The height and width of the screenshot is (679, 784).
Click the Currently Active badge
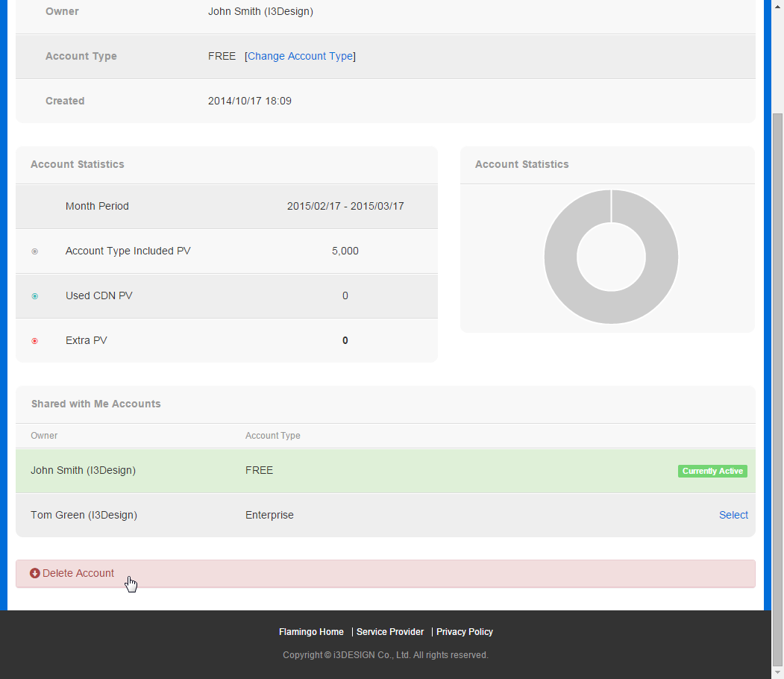coord(712,471)
